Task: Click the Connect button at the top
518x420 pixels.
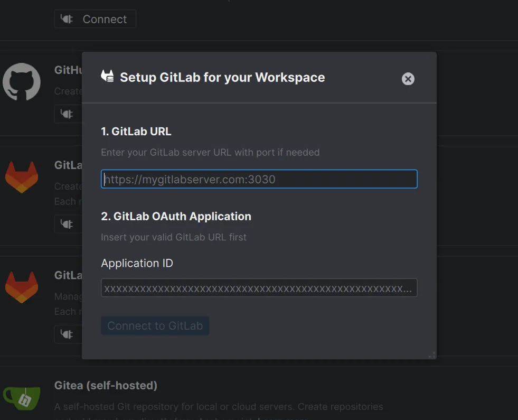Action: pos(95,19)
